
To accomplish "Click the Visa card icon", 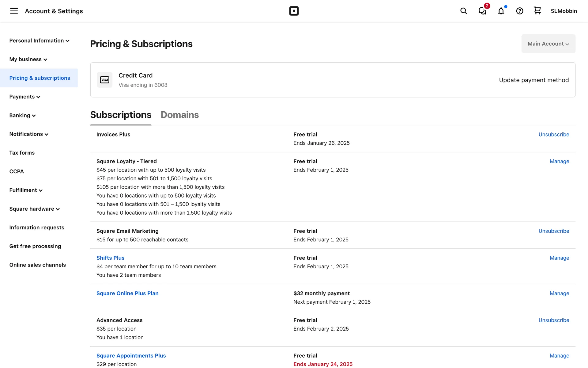I will 105,80.
